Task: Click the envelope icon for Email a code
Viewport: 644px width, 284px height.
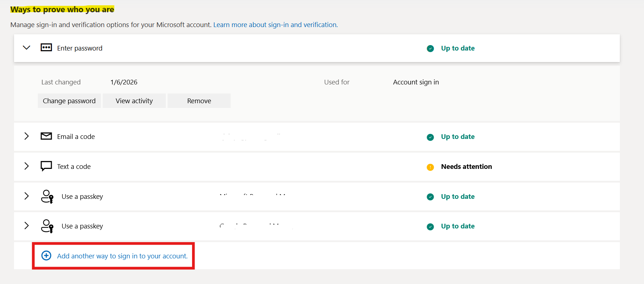Action: [46, 136]
